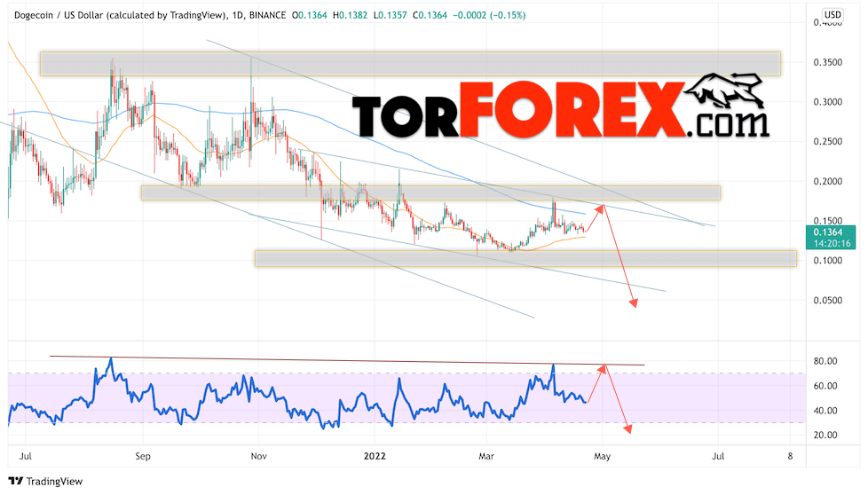Click the 0.3000 price axis label

pyautogui.click(x=827, y=102)
